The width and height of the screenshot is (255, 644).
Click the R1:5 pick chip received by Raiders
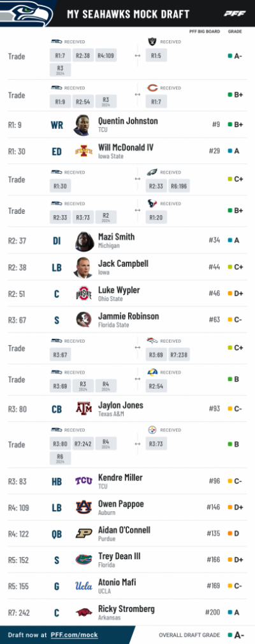(x=156, y=56)
